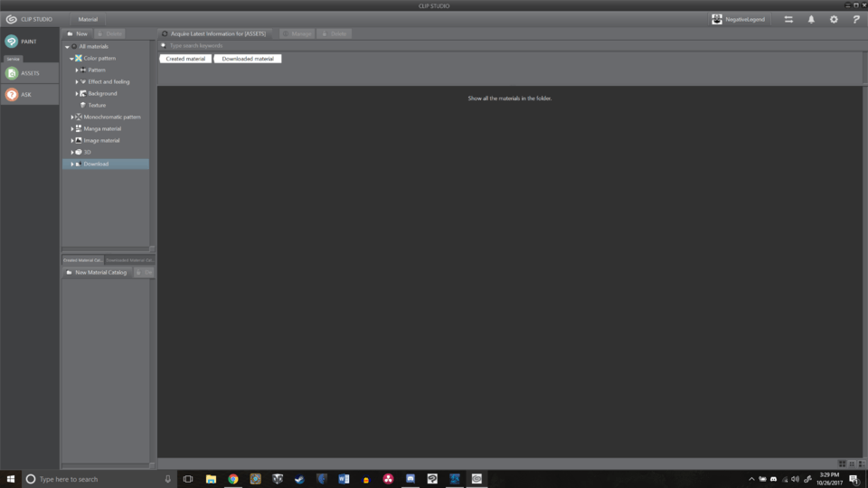Open Clip Studio Paint taskbar icon

(432, 479)
